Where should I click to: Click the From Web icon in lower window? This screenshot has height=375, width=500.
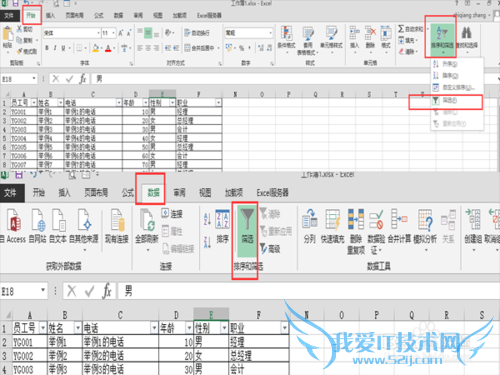tap(38, 220)
